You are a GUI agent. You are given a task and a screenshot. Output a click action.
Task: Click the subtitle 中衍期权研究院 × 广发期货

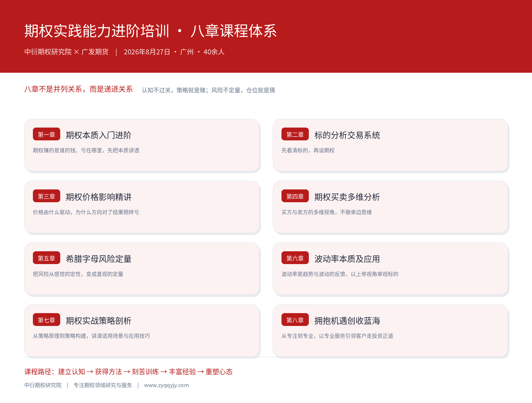point(66,52)
